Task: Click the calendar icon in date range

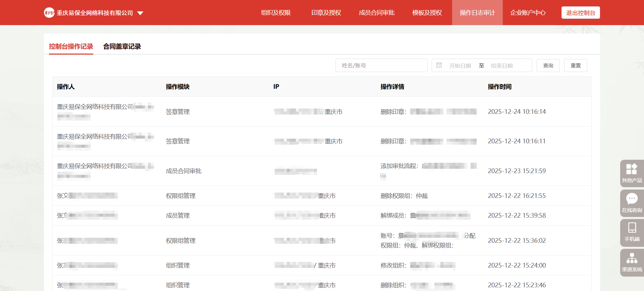Action: 439,65
